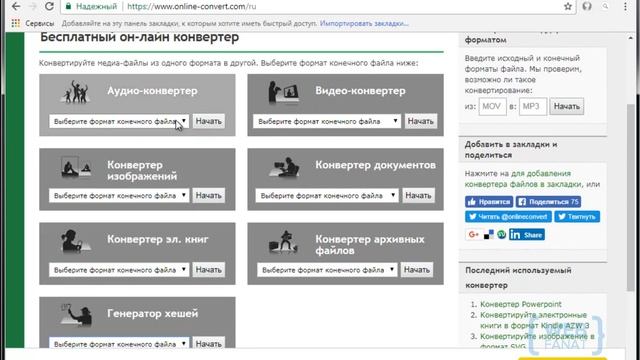Click Начать for Конвертер изображений
This screenshot has width=640, height=360.
coord(209,196)
